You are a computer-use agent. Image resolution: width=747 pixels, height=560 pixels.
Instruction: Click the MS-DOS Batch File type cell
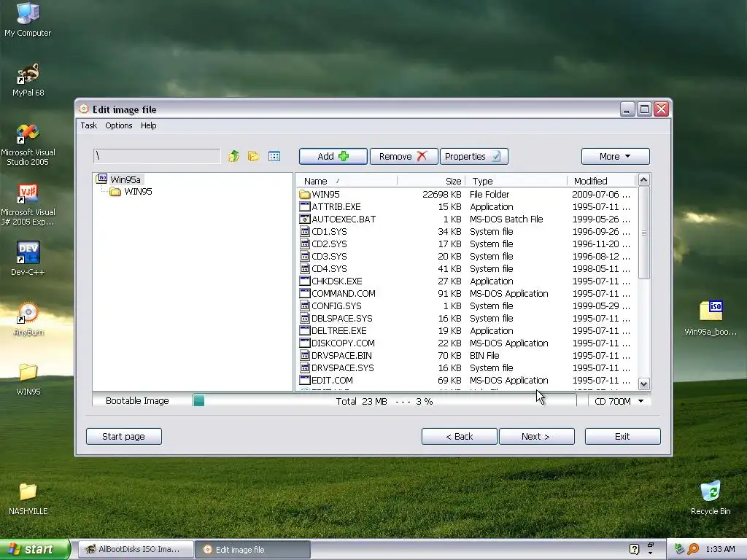pos(506,219)
